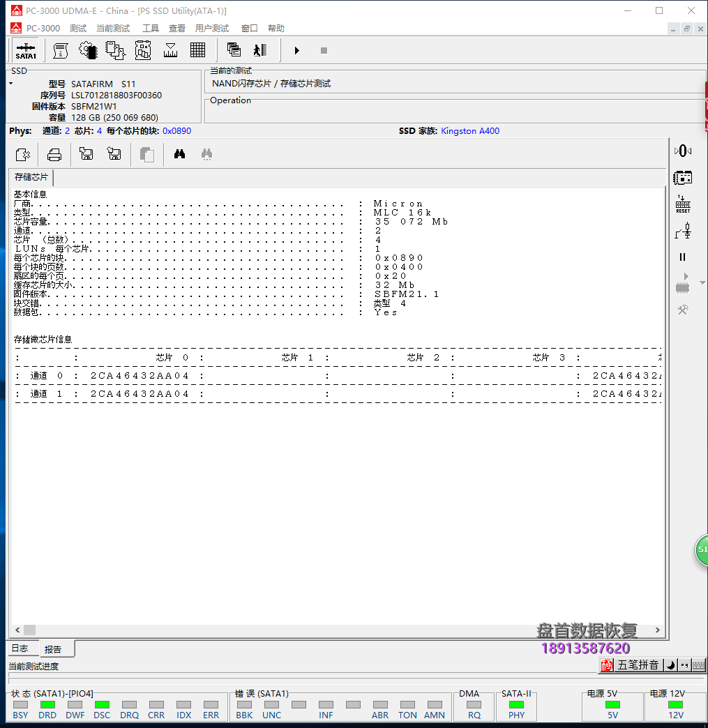Click the MLC 16k type value
Viewport: 708px width, 728px height.
402,213
